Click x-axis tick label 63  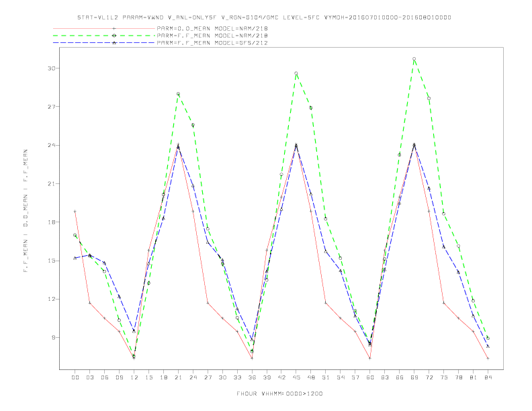(x=385, y=377)
